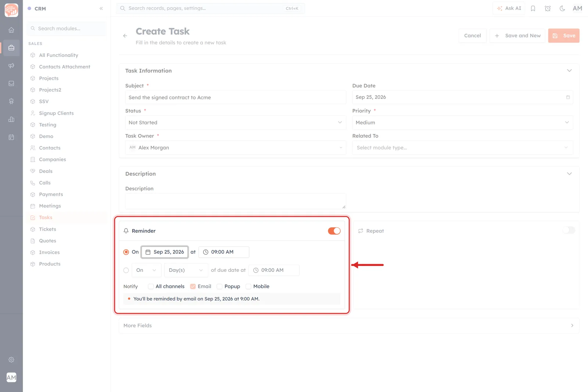Click the global search records box
The width and height of the screenshot is (588, 392).
tap(210, 8)
